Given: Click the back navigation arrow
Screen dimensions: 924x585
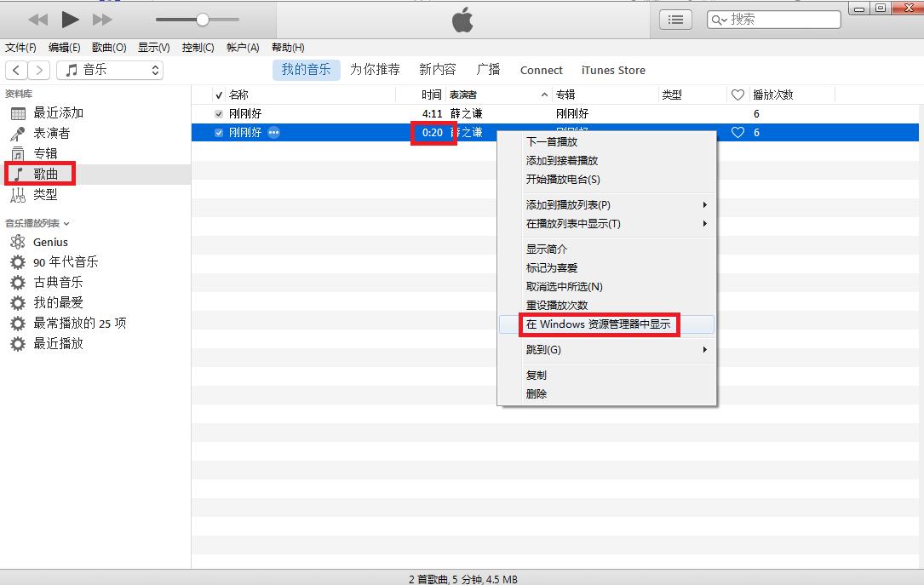Looking at the screenshot, I should click(x=15, y=69).
